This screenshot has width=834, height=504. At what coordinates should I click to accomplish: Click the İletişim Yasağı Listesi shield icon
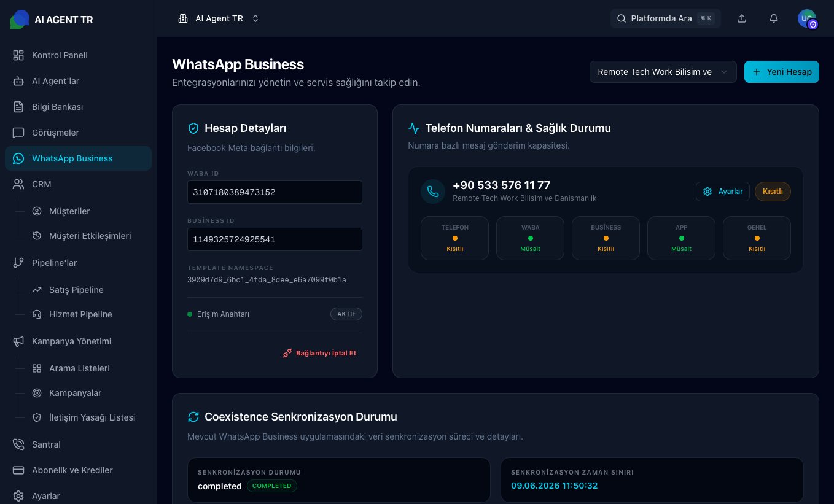[37, 417]
